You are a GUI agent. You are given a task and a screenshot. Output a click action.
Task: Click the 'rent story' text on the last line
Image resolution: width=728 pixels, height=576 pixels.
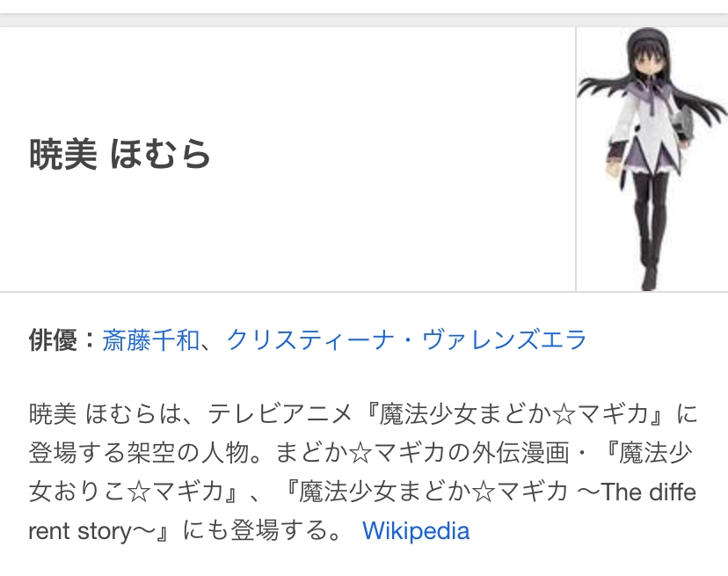pos(80,531)
